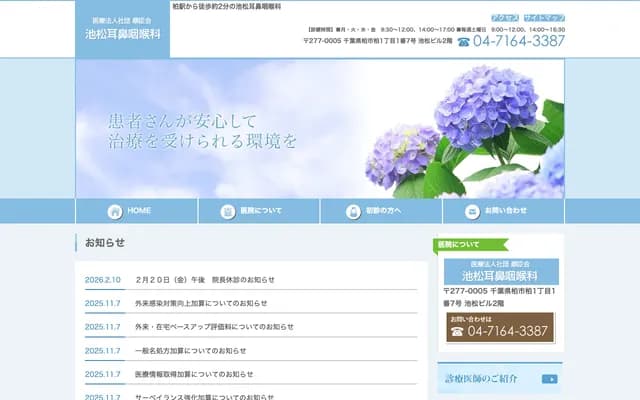
Task: Click the hydrangea hero banner image
Action: (x=320, y=128)
